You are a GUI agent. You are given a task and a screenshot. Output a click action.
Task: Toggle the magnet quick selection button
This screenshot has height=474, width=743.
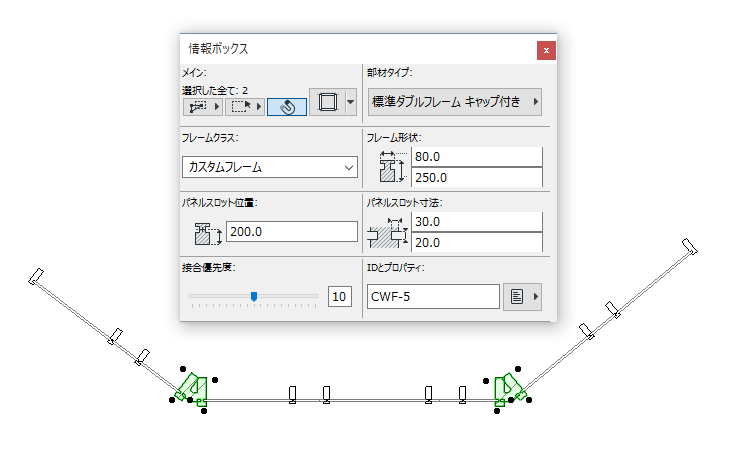(287, 107)
